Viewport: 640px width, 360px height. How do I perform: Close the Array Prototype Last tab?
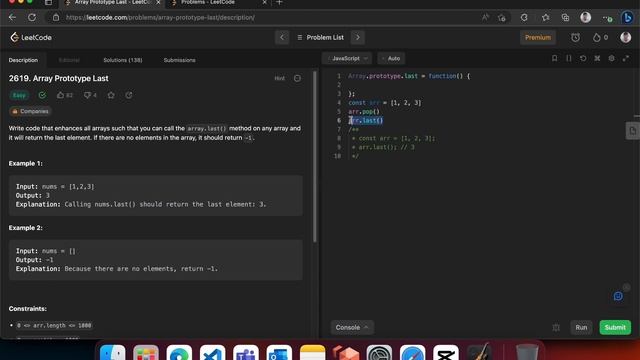158,2
